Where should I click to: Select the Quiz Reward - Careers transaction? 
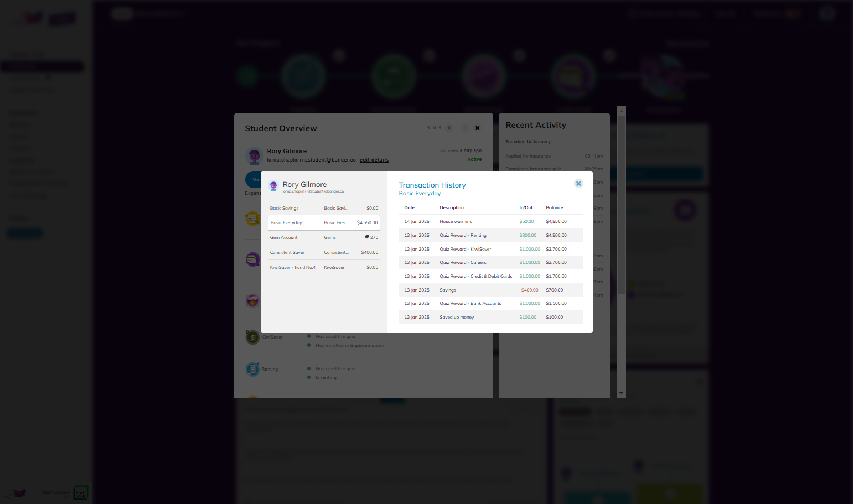tap(490, 262)
